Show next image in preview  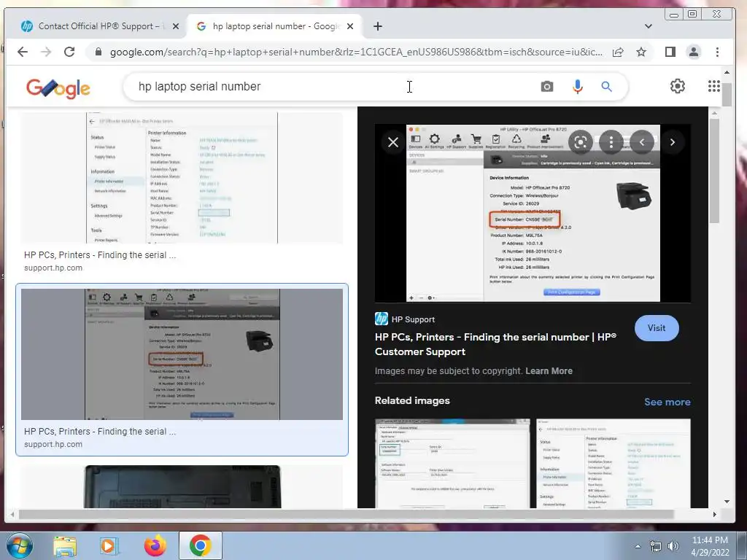(672, 142)
